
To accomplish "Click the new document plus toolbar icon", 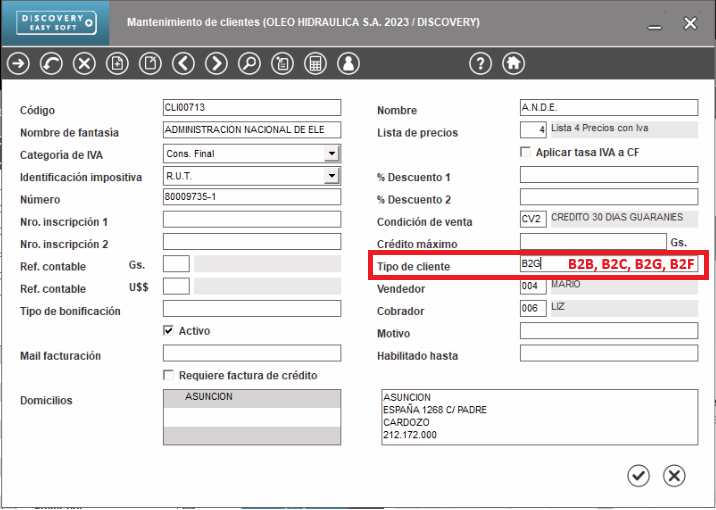I will [117, 64].
